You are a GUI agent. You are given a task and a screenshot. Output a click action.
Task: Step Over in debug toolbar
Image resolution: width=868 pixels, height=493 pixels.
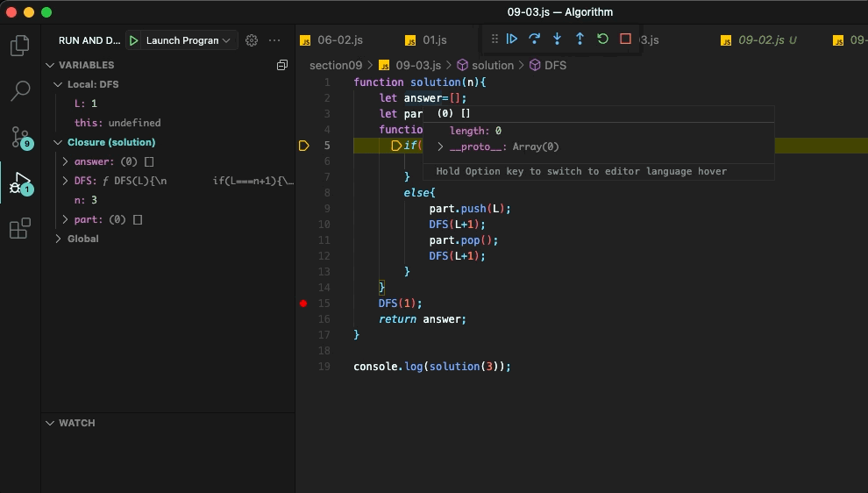pos(534,39)
